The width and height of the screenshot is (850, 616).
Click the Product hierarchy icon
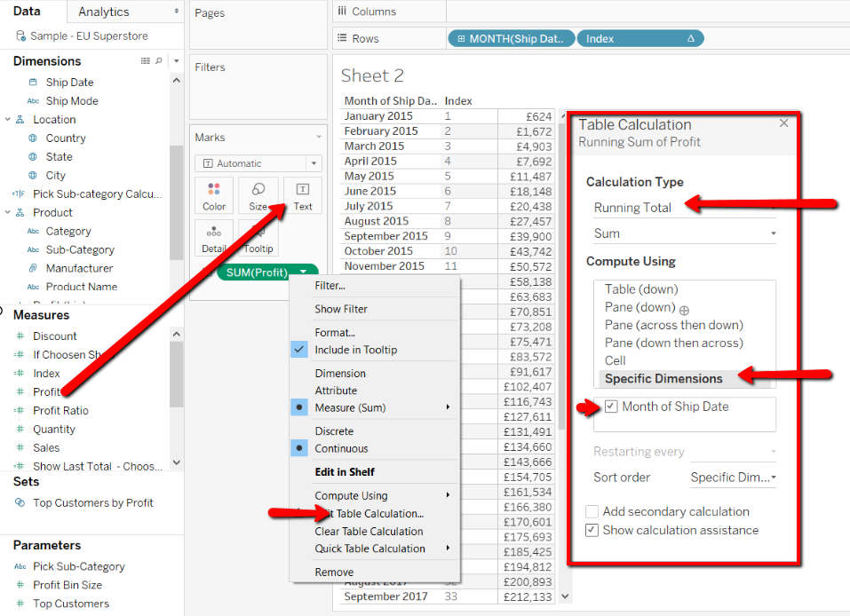(x=20, y=212)
